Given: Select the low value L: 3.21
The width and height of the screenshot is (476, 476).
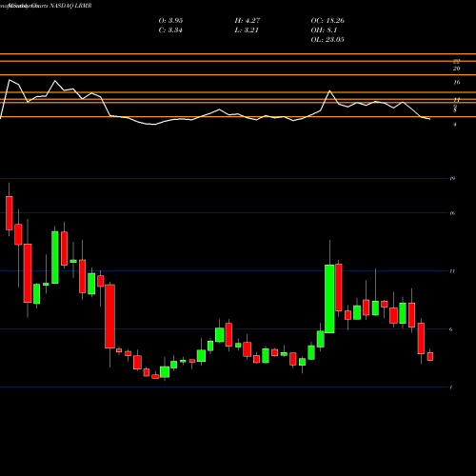Looking at the screenshot, I should (247, 30).
